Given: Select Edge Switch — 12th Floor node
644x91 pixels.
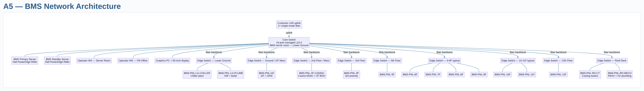Looking at the screenshot, I should point(558,61).
